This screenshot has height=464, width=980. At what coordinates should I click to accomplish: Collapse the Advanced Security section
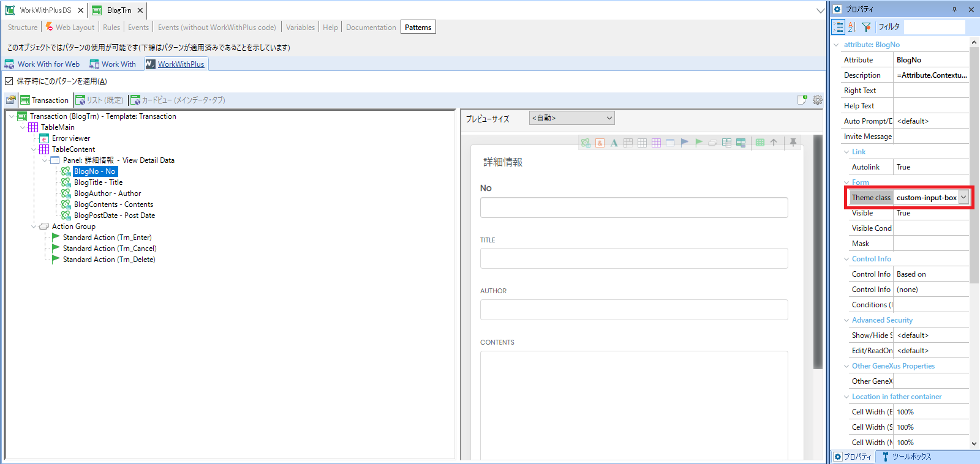[846, 320]
